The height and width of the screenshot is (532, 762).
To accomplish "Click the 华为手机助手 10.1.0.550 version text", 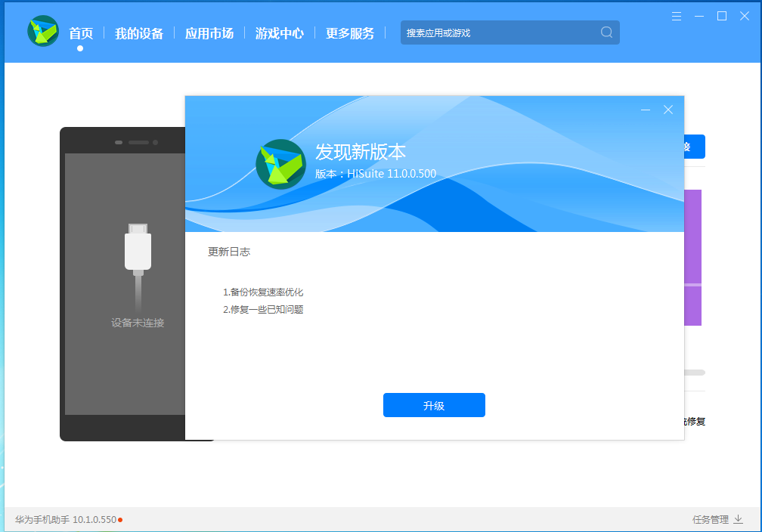I will (x=66, y=520).
